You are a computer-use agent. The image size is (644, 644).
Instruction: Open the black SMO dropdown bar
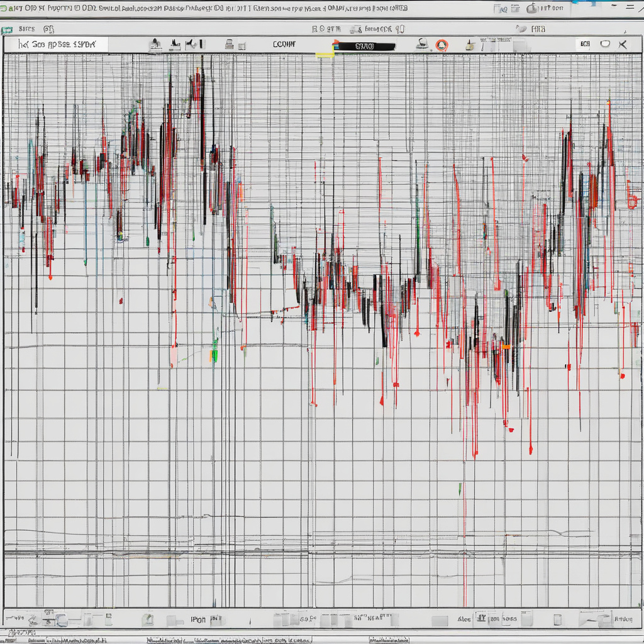point(365,46)
